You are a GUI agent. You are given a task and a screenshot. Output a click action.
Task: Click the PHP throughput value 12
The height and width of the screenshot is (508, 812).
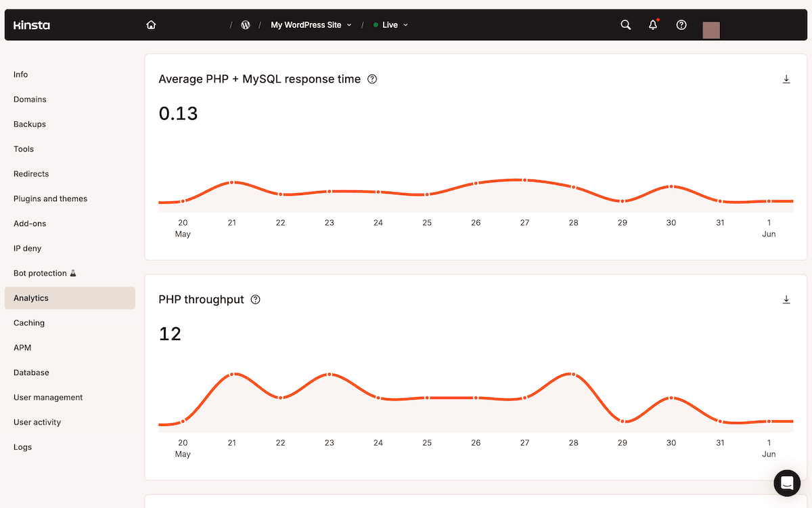170,334
